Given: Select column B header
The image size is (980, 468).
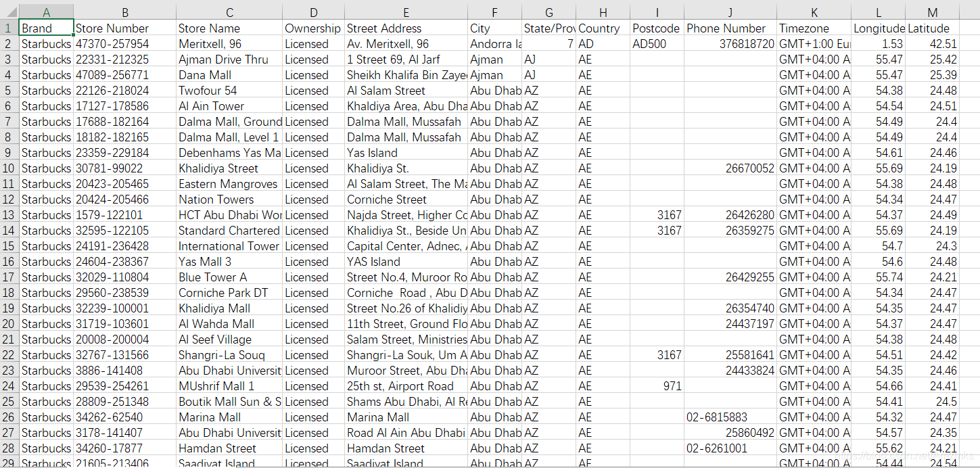Looking at the screenshot, I should 125,12.
